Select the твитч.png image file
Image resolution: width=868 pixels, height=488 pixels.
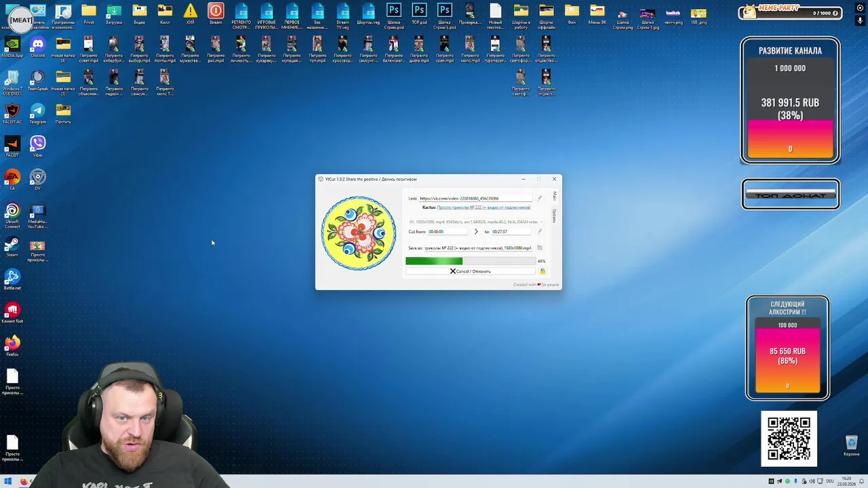(673, 16)
